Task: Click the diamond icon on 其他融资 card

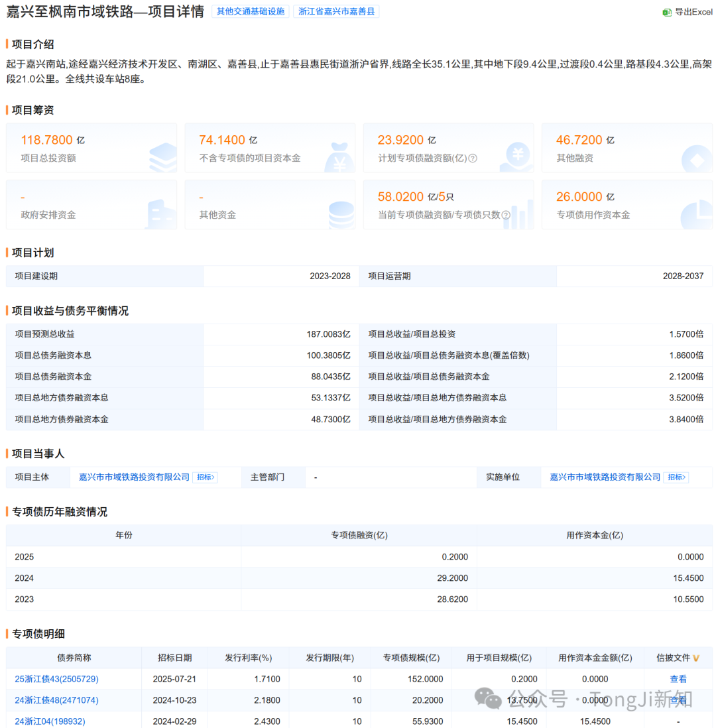Action: (697, 159)
